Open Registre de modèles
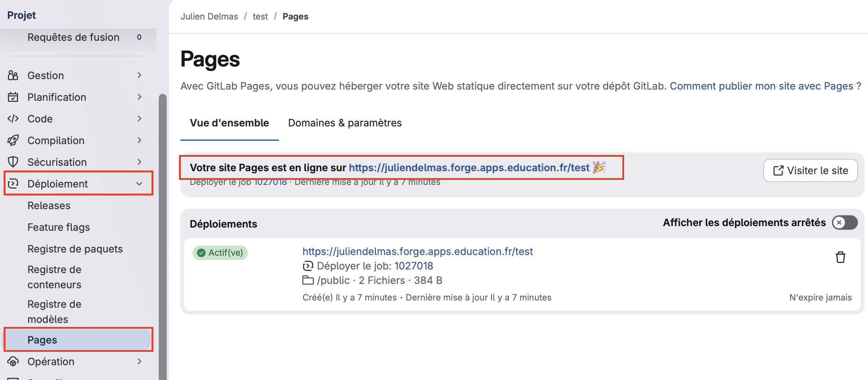This screenshot has height=380, width=868. pyautogui.click(x=54, y=312)
